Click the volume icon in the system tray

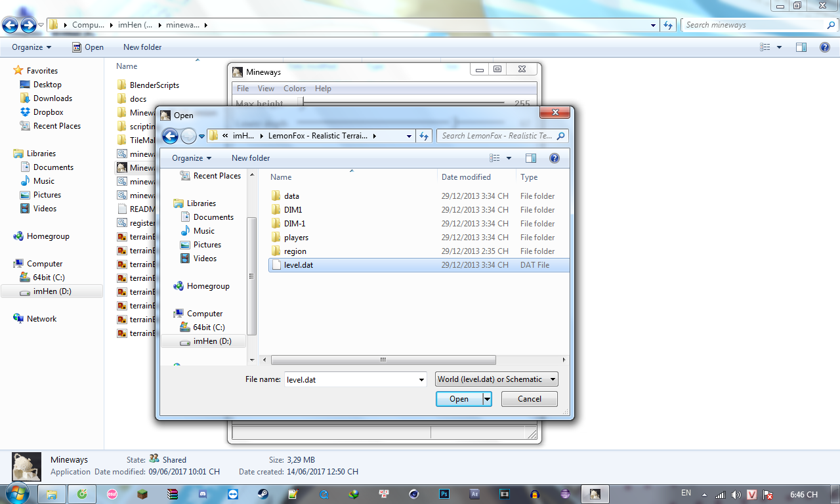736,495
